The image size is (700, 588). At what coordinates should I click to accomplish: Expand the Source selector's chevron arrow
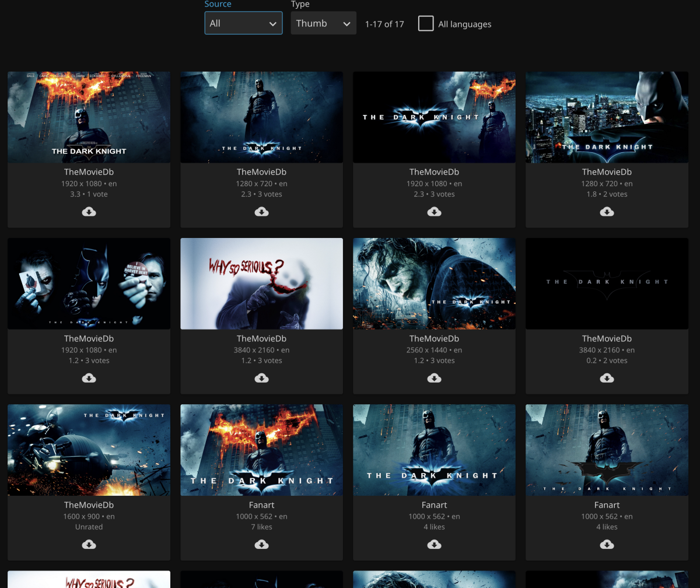tap(272, 24)
